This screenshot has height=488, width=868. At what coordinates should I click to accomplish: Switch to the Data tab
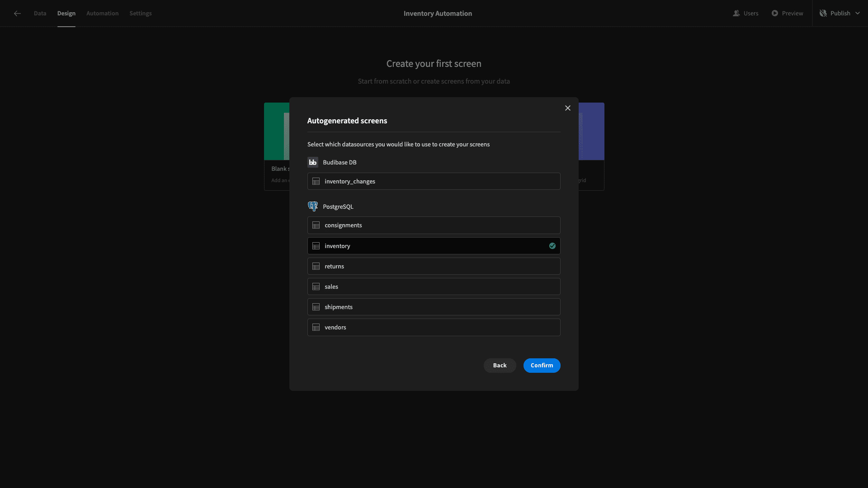tap(40, 14)
